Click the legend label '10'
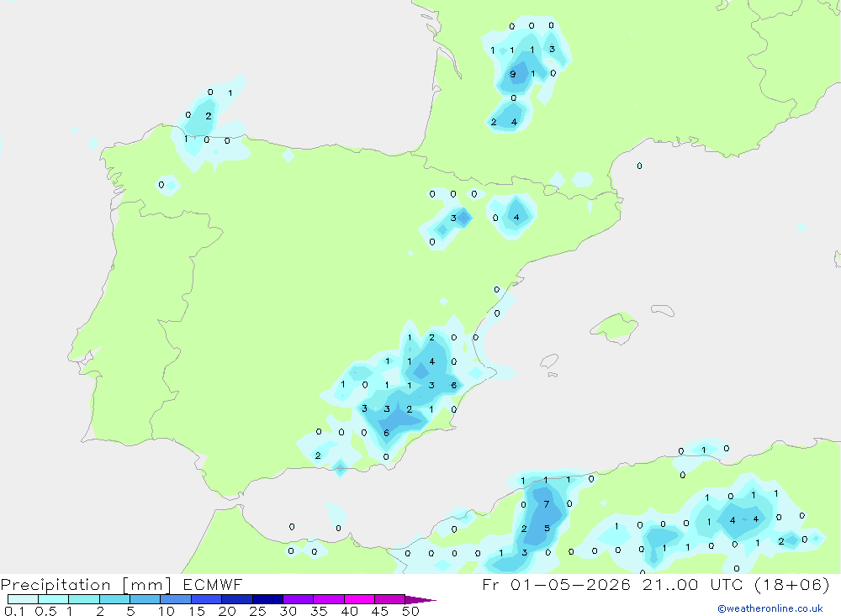This screenshot has height=616, width=841. click(167, 611)
